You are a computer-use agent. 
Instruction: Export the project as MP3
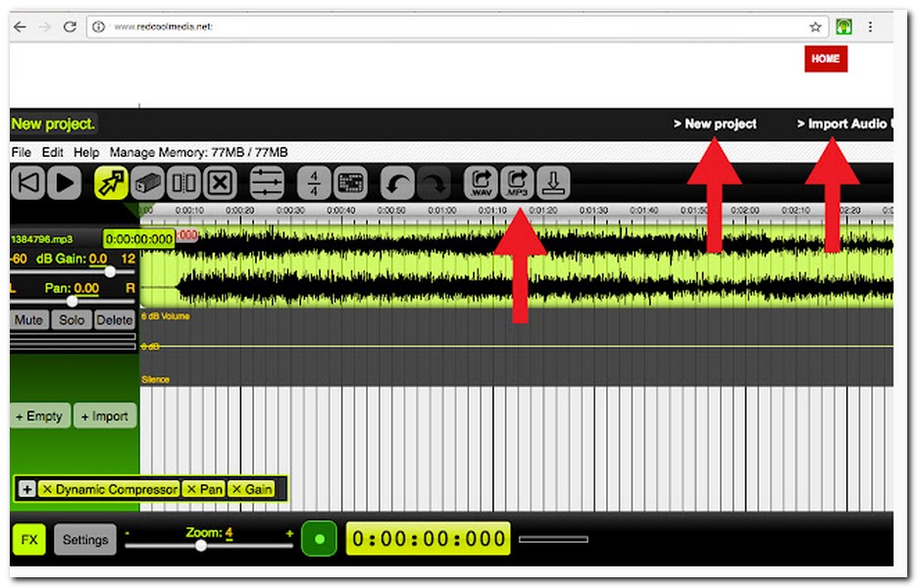517,182
